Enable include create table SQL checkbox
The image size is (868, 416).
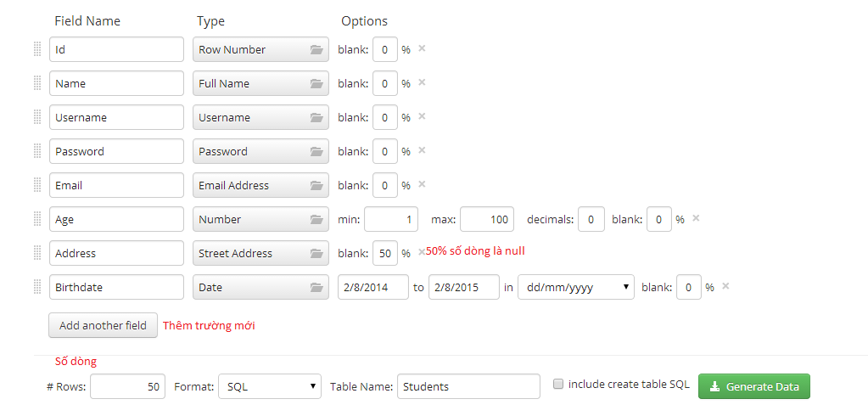coord(558,384)
